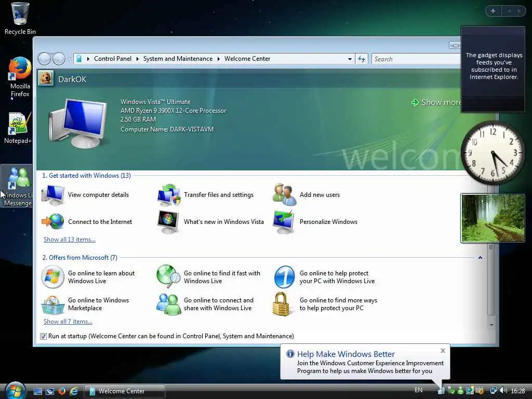This screenshot has width=532, height=399.
Task: Click the EN language bar indicator
Action: click(x=419, y=390)
